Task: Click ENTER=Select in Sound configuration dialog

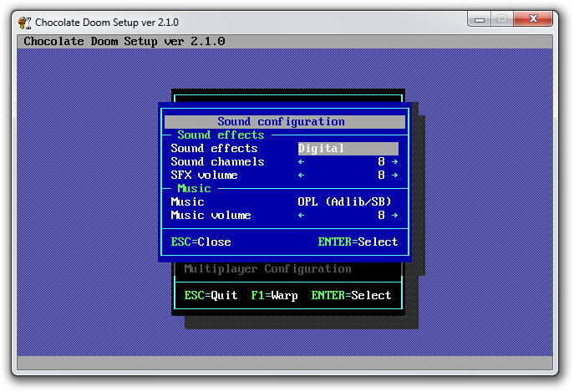Action: click(x=358, y=242)
